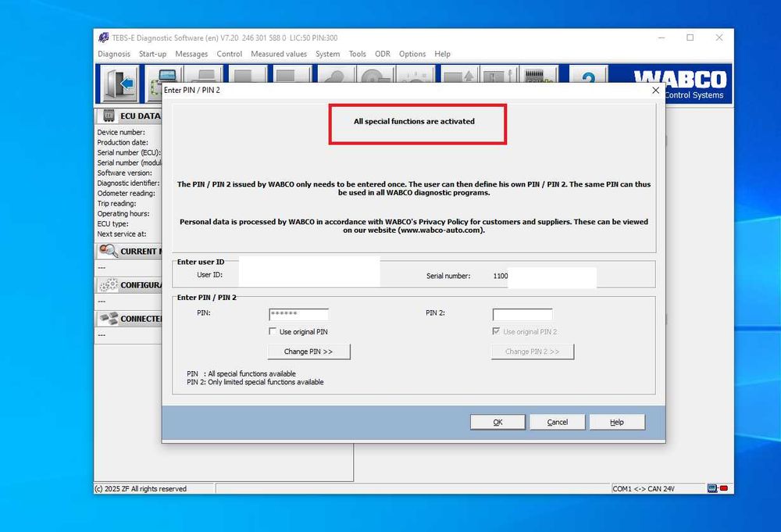Click the dialog Help button
The image size is (781, 532).
[x=617, y=422]
